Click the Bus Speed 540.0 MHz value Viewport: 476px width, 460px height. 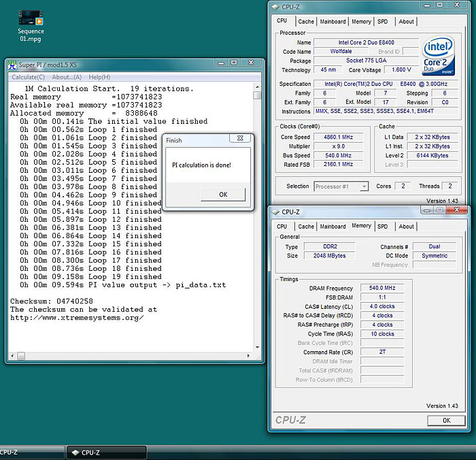338,156
